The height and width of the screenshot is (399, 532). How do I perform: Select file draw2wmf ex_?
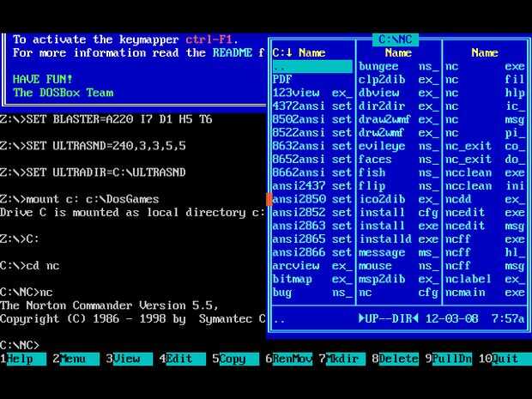click(x=399, y=119)
